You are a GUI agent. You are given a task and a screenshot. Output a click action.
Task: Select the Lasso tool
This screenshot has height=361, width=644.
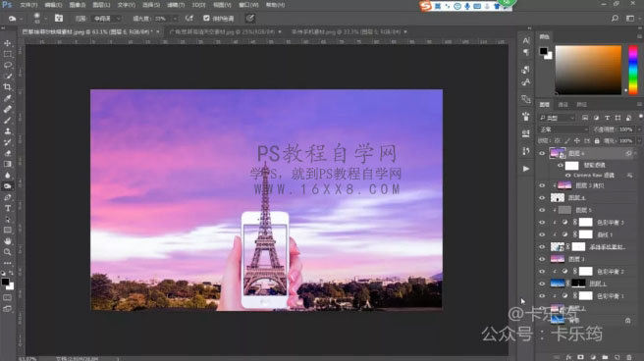pos(8,65)
